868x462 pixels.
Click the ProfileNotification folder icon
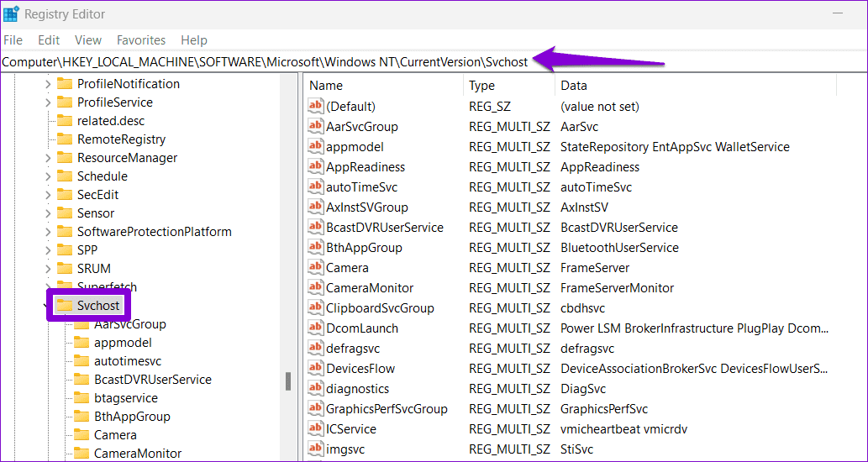click(x=65, y=84)
